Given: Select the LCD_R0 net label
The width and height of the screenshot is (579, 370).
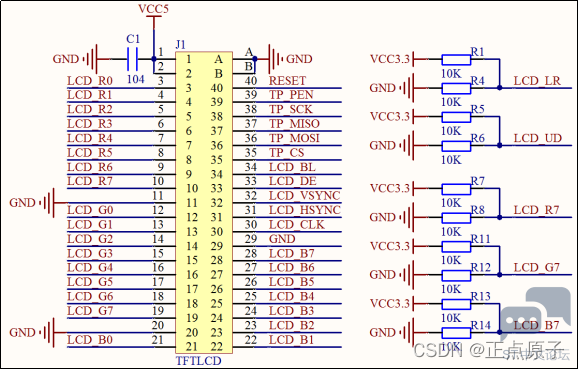Looking at the screenshot, I should pos(90,80).
